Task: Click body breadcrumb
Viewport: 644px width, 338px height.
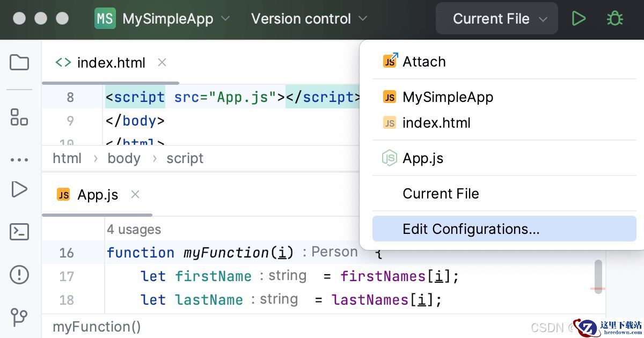Action: tap(124, 158)
